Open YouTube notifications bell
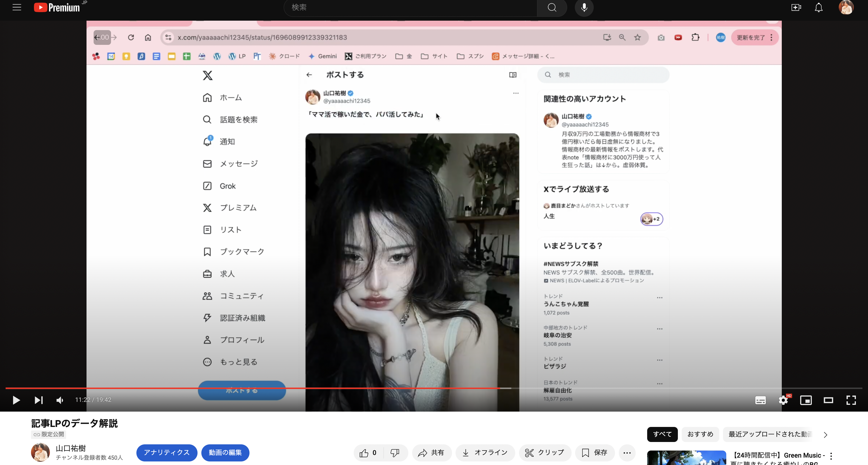Screen dimensions: 868x465 click(x=818, y=7)
